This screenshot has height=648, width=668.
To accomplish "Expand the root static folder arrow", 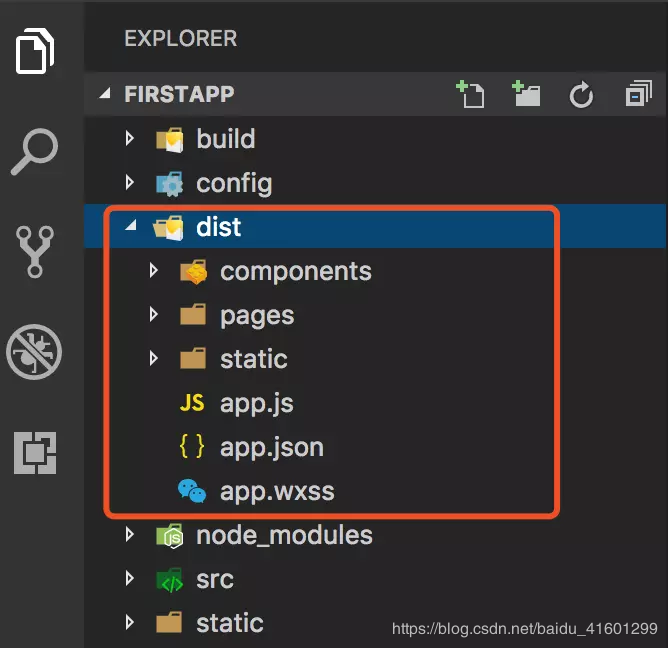I will [x=130, y=622].
